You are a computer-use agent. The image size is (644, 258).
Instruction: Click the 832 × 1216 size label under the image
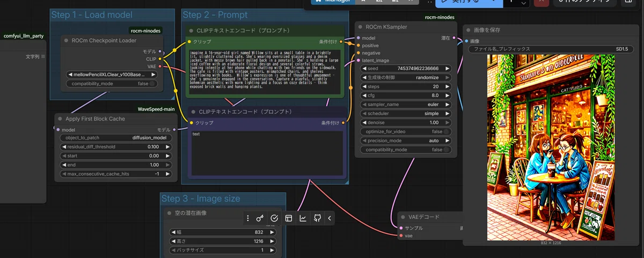coord(550,243)
